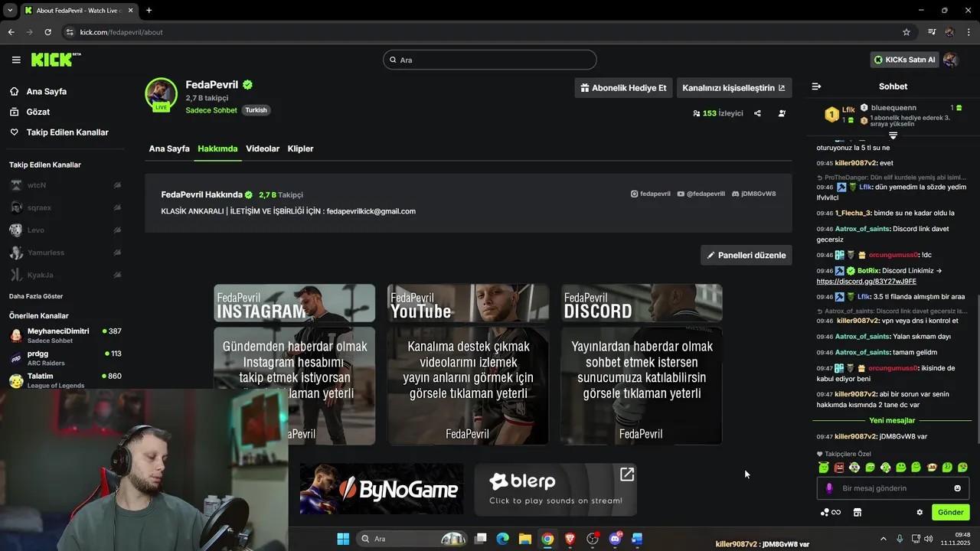The image size is (980, 551).
Task: Open chat settings gear
Action: click(x=920, y=512)
